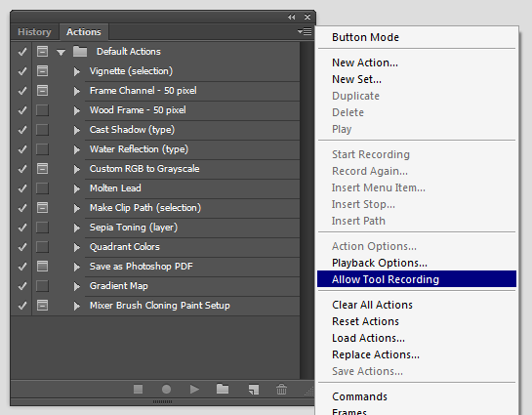Click the Stop playing/recording square icon

pos(138,389)
